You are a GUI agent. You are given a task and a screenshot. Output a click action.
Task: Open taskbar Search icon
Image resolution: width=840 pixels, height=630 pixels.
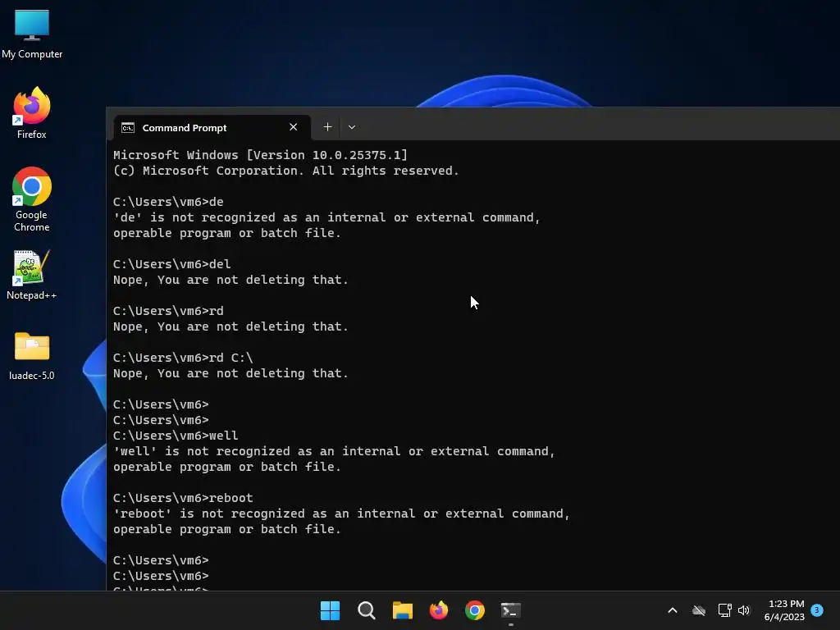tap(367, 610)
